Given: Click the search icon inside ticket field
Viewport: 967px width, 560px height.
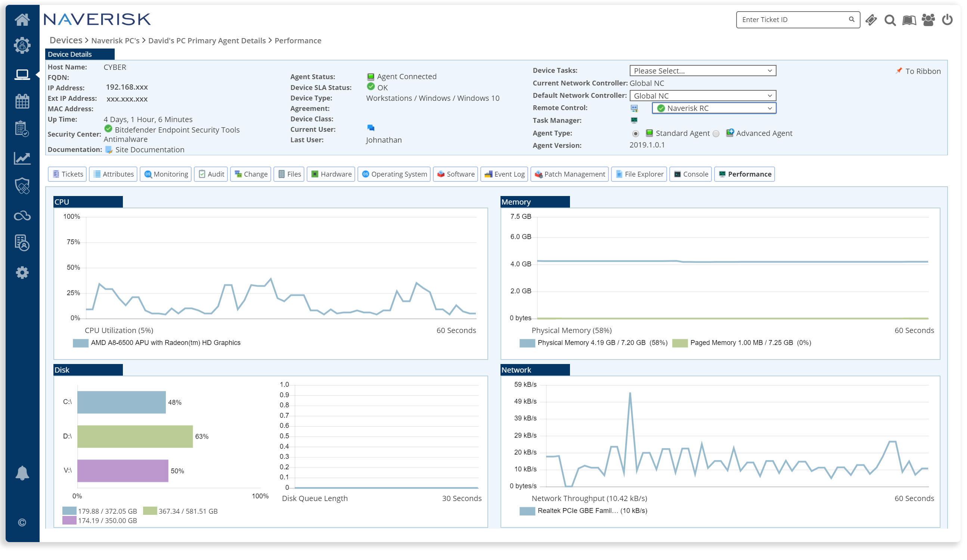Looking at the screenshot, I should [x=852, y=19].
